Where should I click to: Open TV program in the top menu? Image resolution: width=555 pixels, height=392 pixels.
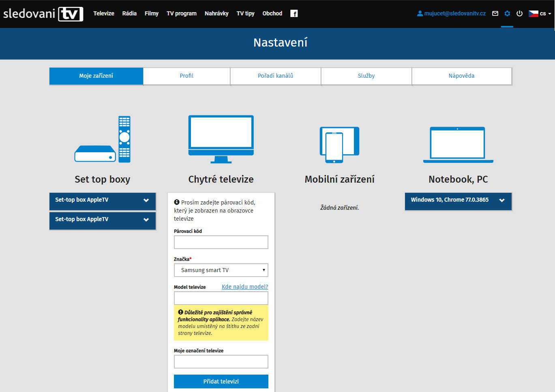coord(181,14)
